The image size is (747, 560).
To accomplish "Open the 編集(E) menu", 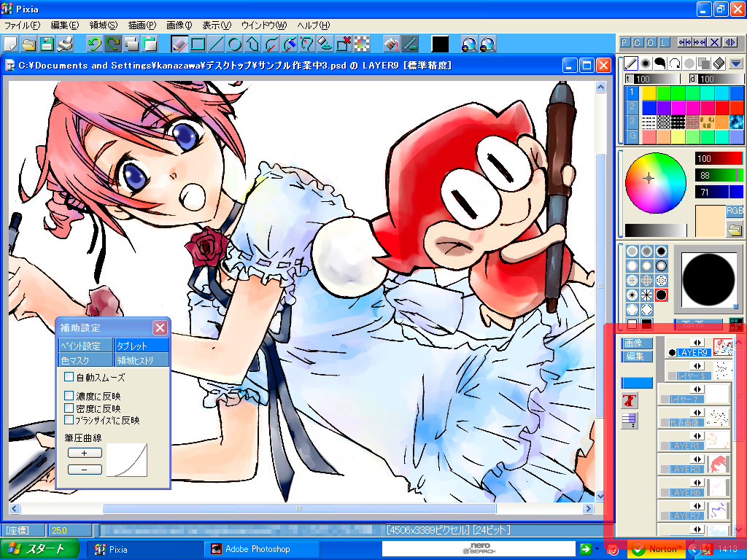I will tap(65, 26).
